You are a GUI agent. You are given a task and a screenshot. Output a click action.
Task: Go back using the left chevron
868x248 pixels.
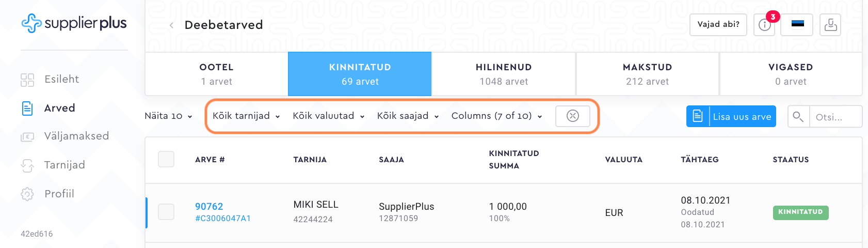click(x=171, y=25)
